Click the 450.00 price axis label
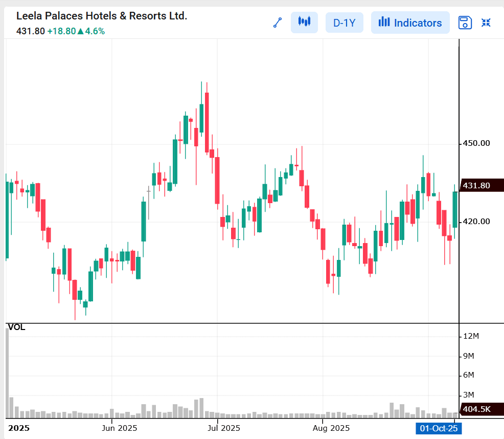 [476, 143]
